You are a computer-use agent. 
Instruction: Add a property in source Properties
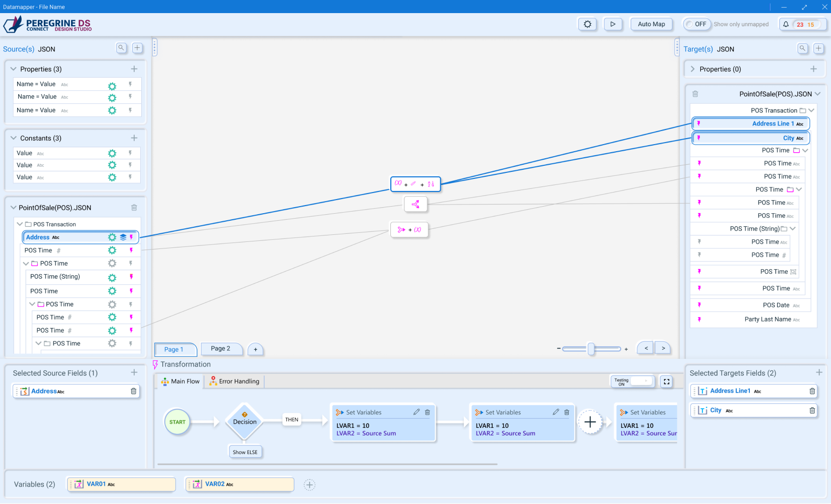[x=134, y=69]
